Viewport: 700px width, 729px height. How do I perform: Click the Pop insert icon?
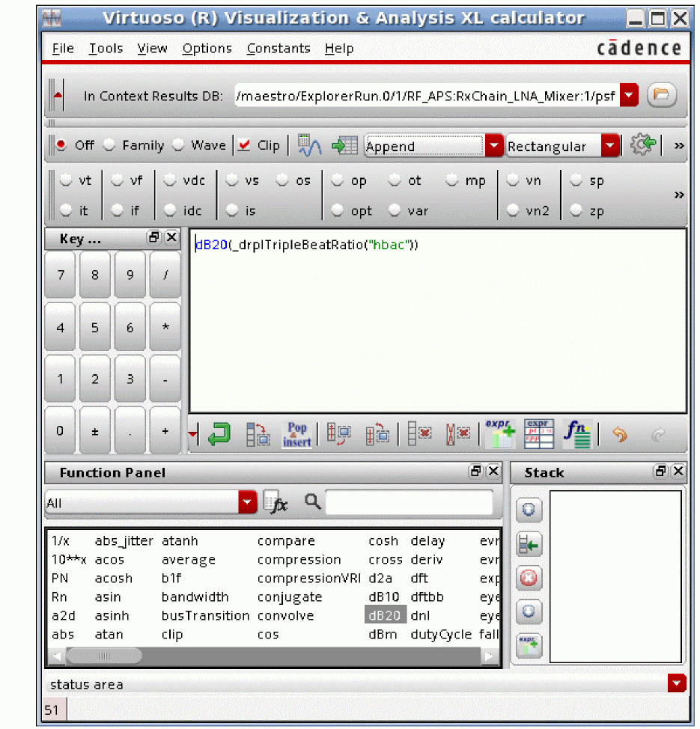(x=296, y=435)
